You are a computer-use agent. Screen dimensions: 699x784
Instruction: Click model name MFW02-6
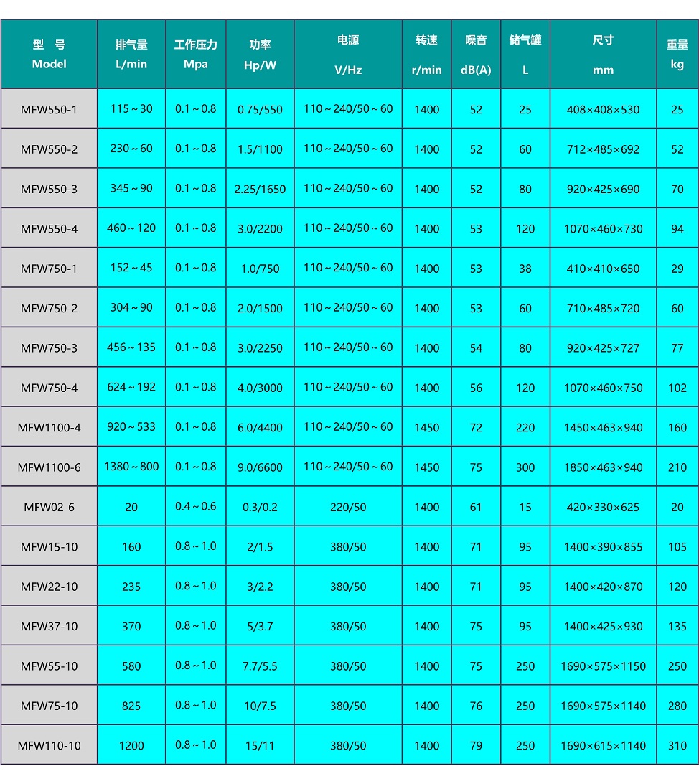49,507
